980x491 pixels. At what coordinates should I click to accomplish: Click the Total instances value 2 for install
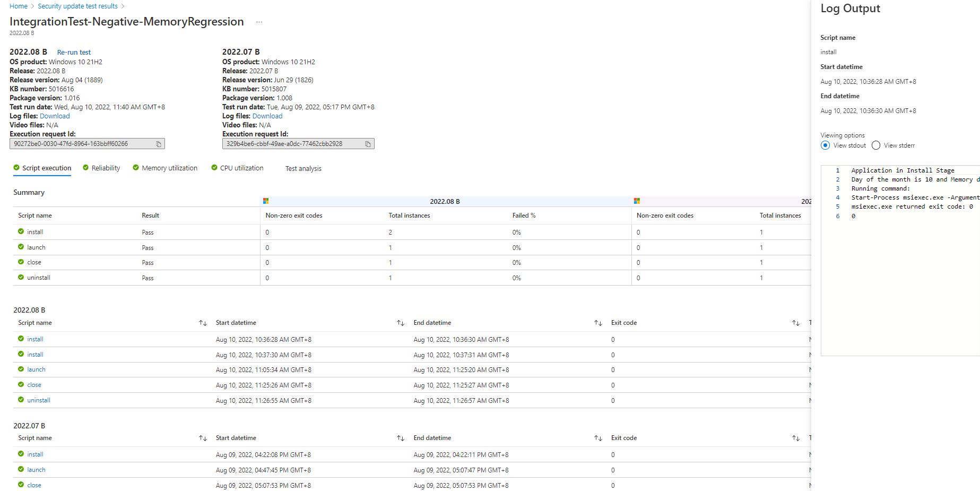tap(390, 232)
